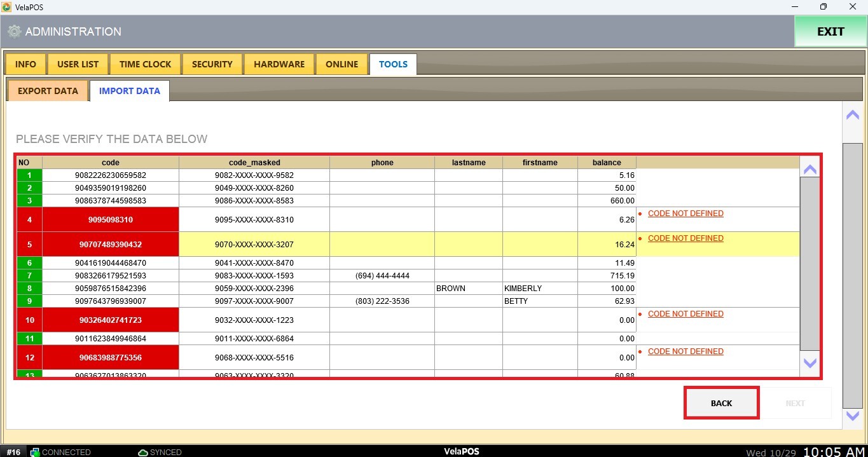Switch to the EXPORT DATA tab
868x457 pixels.
48,91
